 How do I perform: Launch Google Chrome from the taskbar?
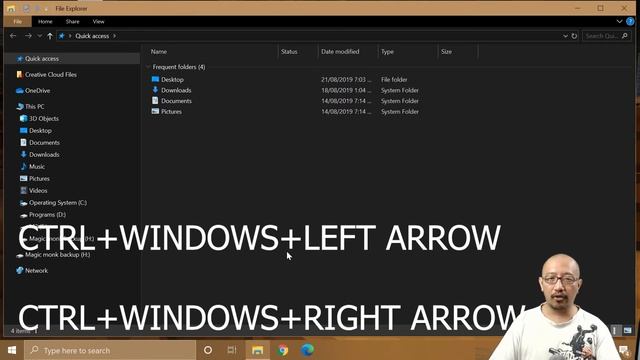(282, 350)
